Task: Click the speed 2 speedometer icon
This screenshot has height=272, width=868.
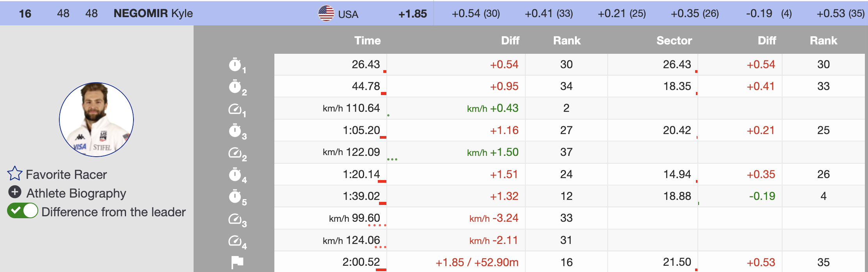Action: tap(235, 153)
